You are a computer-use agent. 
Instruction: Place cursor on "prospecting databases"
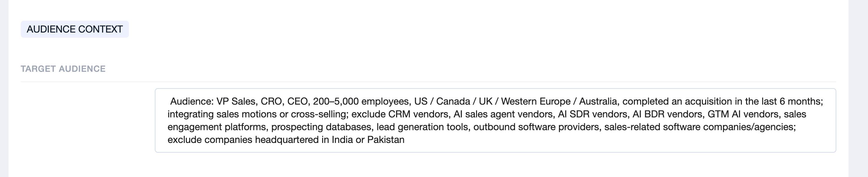click(x=321, y=127)
